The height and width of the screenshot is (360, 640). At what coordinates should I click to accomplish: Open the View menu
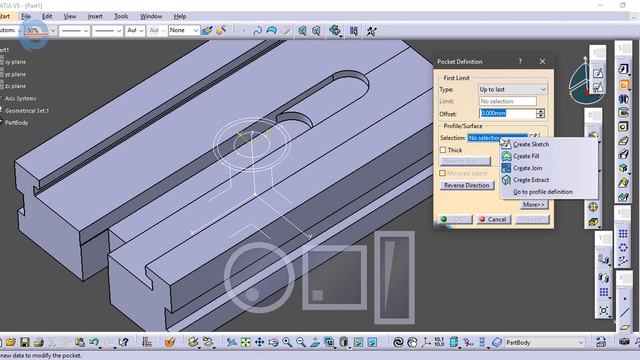[70, 16]
